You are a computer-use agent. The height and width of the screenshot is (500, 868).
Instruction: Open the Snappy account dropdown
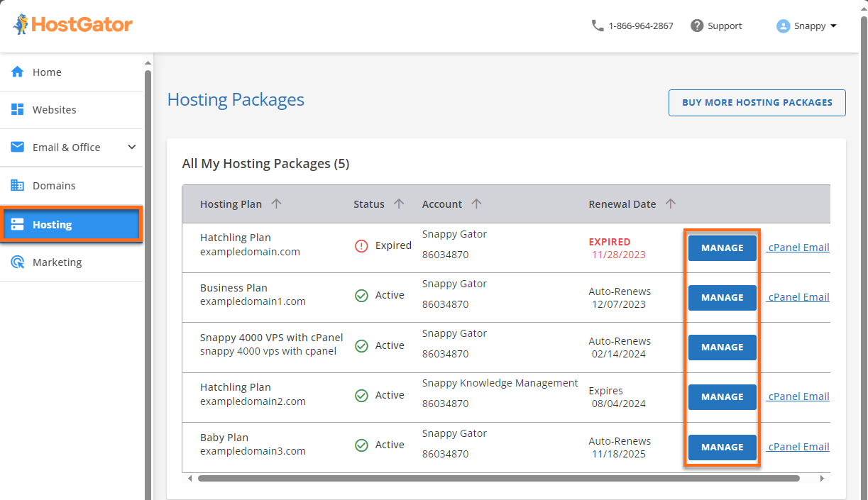pyautogui.click(x=807, y=26)
